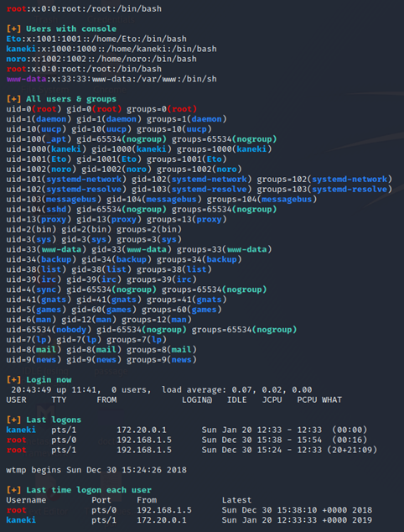Select the uid=101(systemd-network) line
Screen dimensions: 404x532
pos(199,179)
